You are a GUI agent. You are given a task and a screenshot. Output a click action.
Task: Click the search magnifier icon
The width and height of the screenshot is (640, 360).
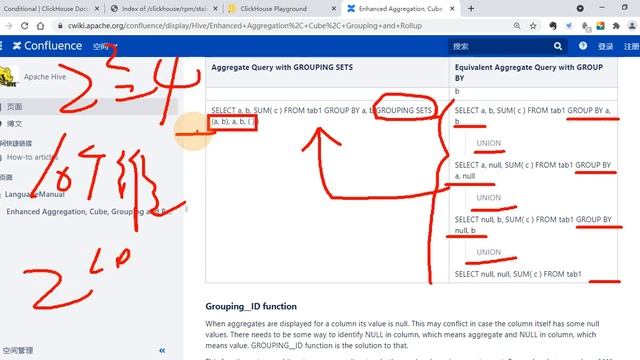558,47
